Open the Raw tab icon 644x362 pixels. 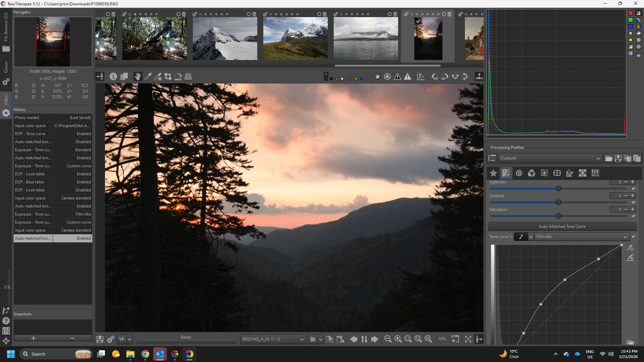click(x=583, y=173)
